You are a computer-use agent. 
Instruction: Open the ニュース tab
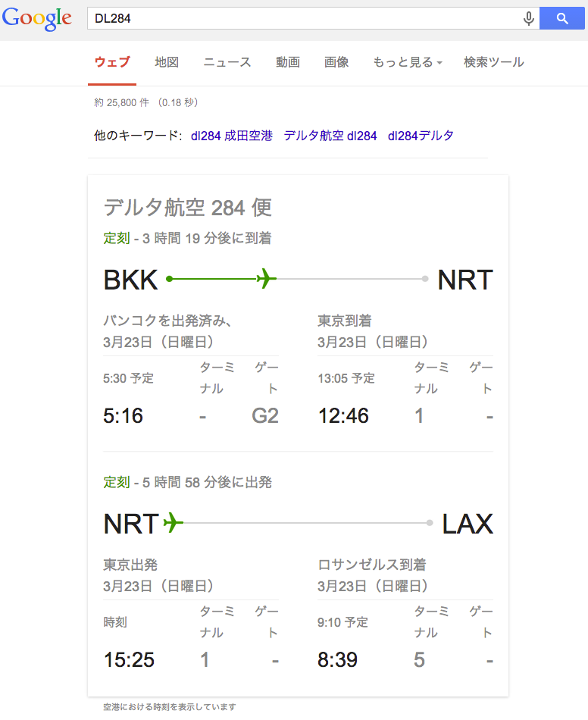tap(227, 62)
